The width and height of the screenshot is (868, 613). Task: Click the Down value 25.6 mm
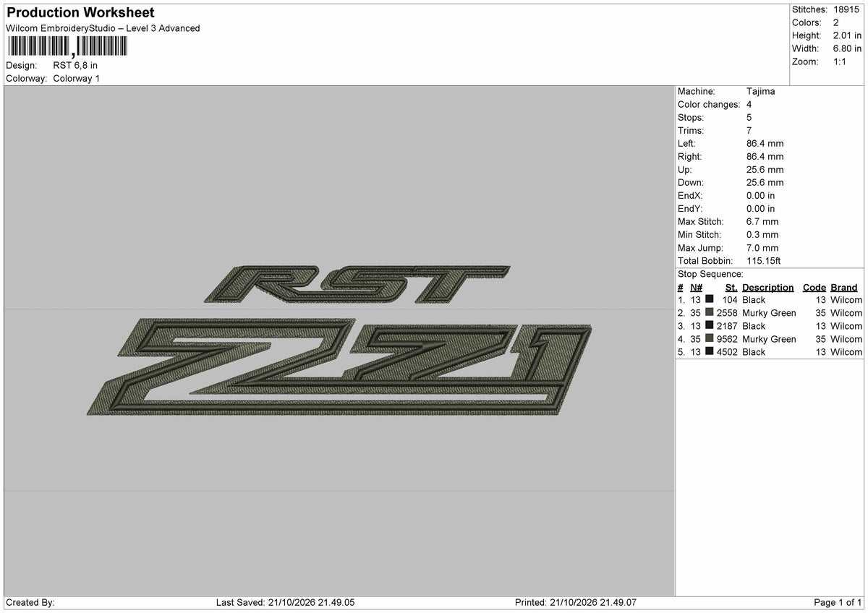click(765, 182)
